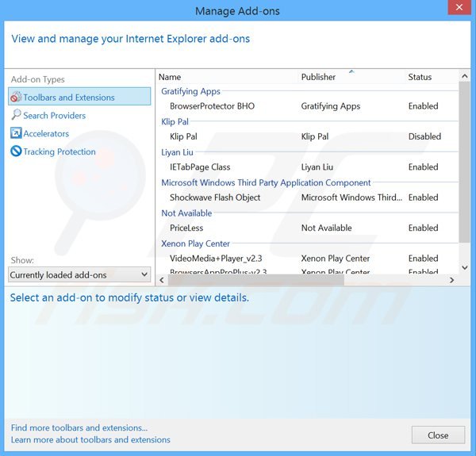This screenshot has height=456, width=476.
Task: Select the IETabPage Class add-on
Action: coord(200,167)
